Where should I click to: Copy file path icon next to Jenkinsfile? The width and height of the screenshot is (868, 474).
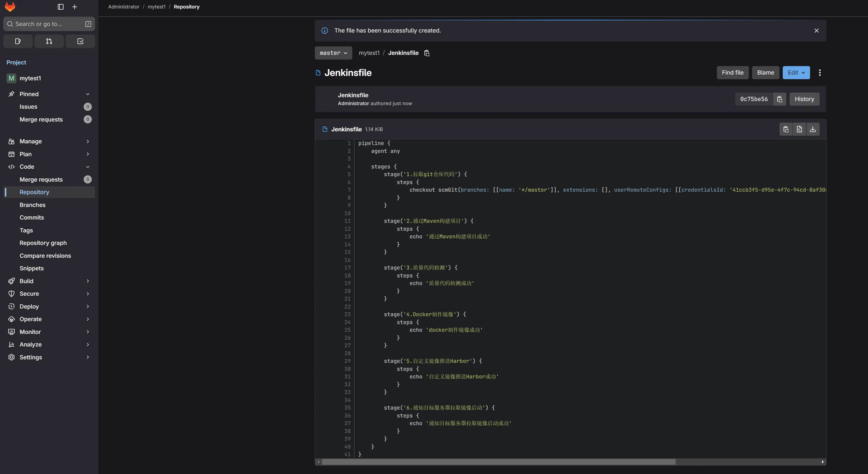427,53
